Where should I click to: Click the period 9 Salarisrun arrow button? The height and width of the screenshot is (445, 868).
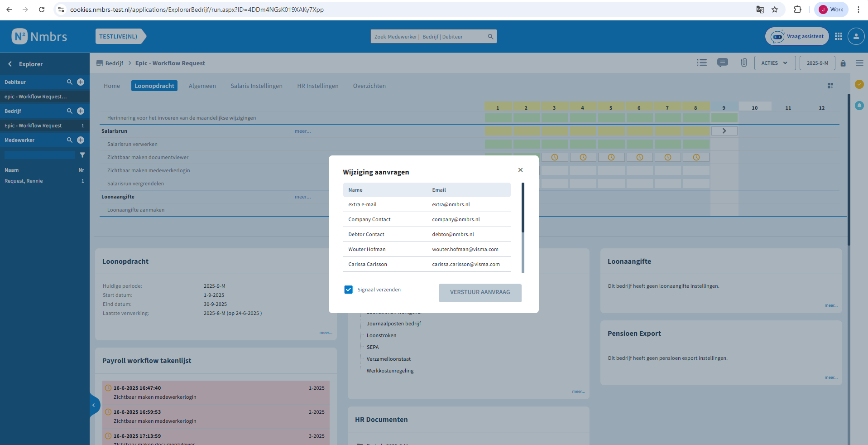(x=724, y=131)
